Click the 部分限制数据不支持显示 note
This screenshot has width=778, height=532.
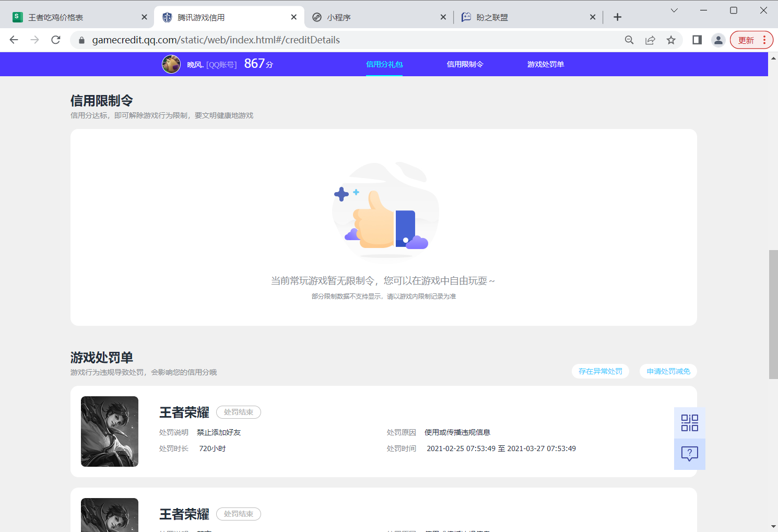(x=384, y=296)
